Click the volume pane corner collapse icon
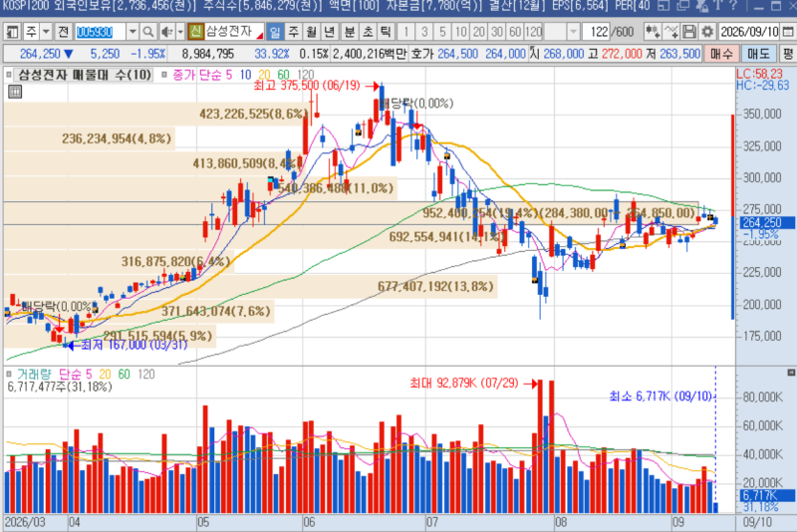The image size is (797, 532). [x=791, y=373]
